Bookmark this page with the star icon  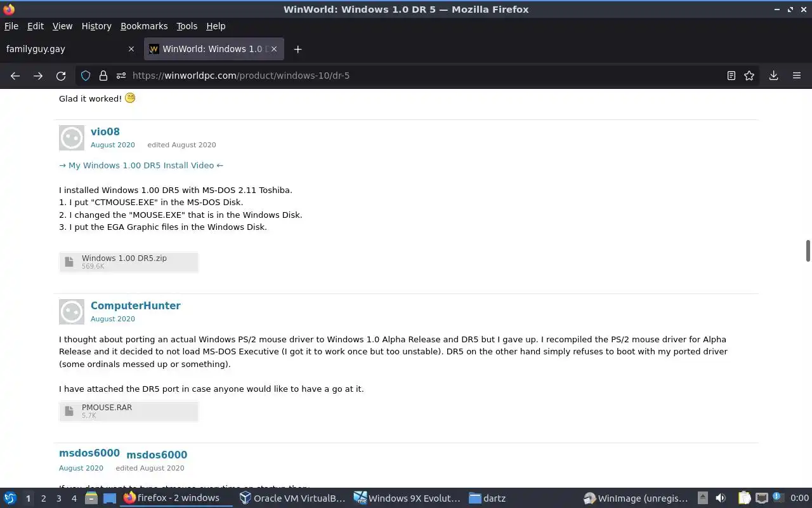tap(749, 76)
